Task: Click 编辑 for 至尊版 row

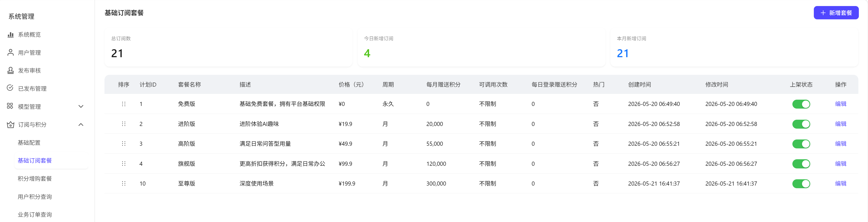Action: pos(840,183)
